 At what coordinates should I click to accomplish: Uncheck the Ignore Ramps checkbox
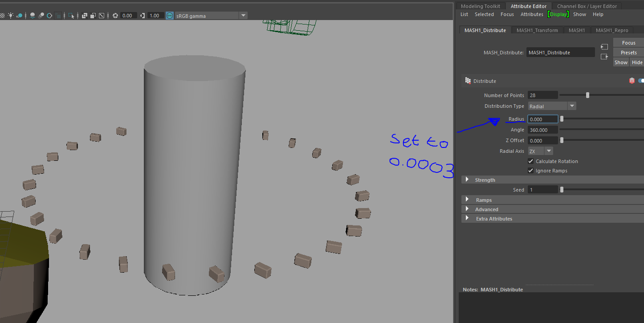click(x=530, y=170)
